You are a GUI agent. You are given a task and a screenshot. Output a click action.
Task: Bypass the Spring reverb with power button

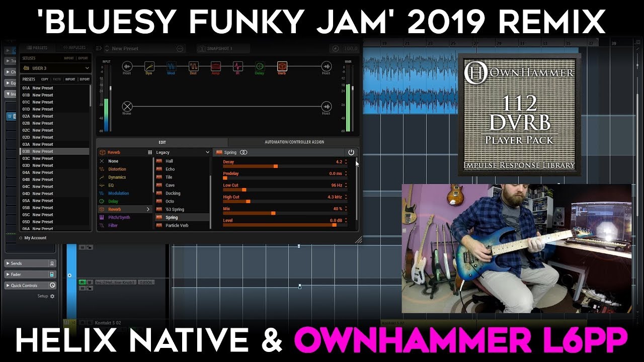pyautogui.click(x=351, y=152)
